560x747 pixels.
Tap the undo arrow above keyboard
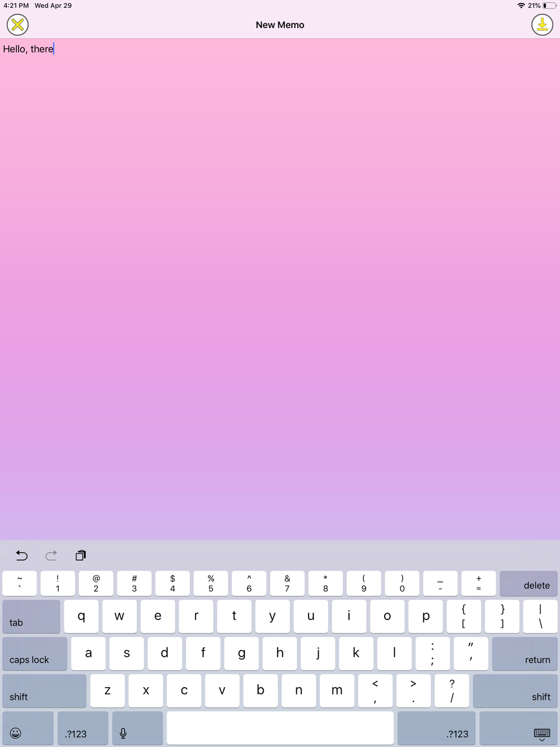click(x=22, y=555)
